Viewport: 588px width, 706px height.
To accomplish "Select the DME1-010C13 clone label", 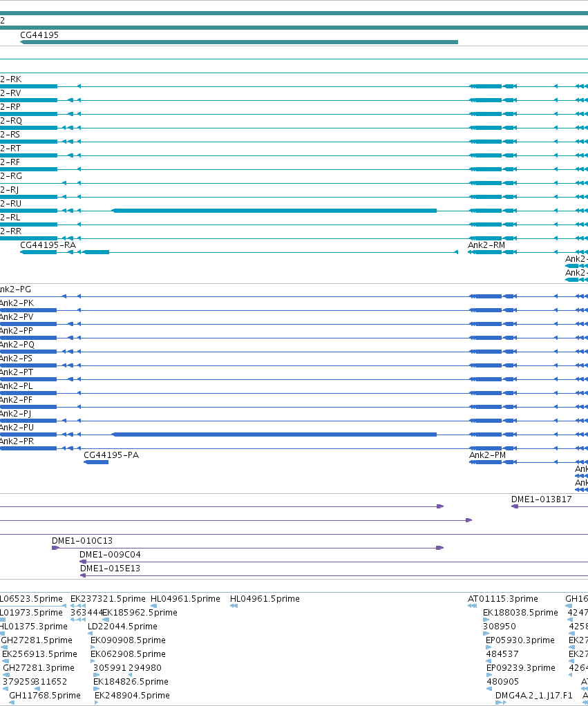I will pyautogui.click(x=82, y=541).
